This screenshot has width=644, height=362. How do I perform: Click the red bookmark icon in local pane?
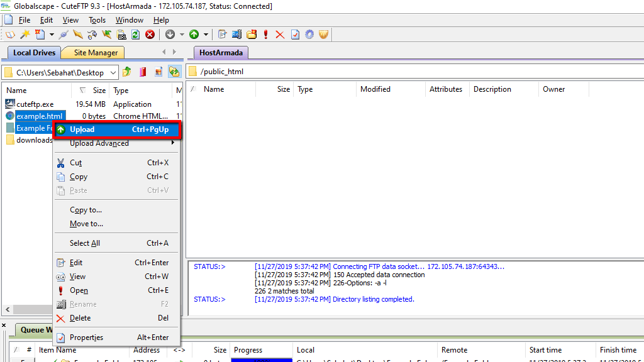tap(143, 72)
